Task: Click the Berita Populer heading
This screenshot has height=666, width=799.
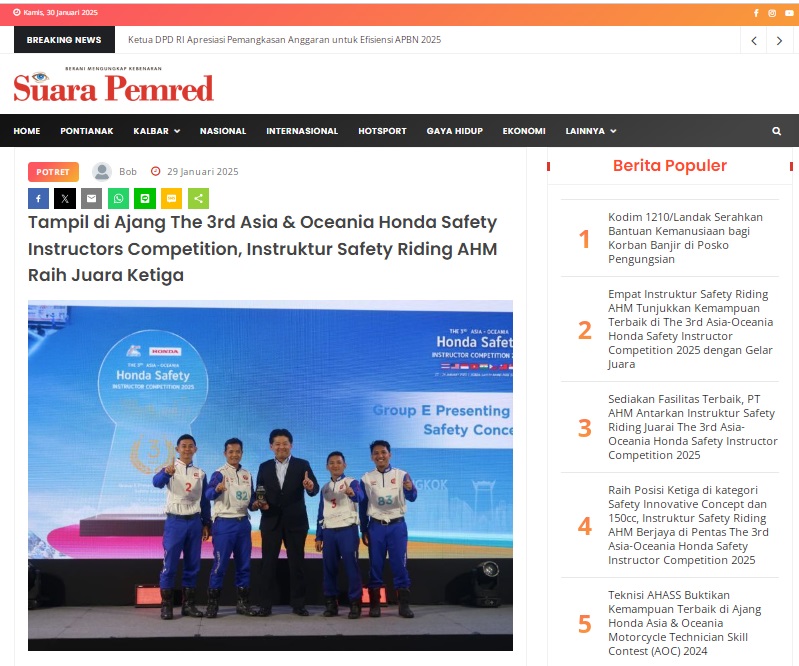Action: tap(670, 166)
